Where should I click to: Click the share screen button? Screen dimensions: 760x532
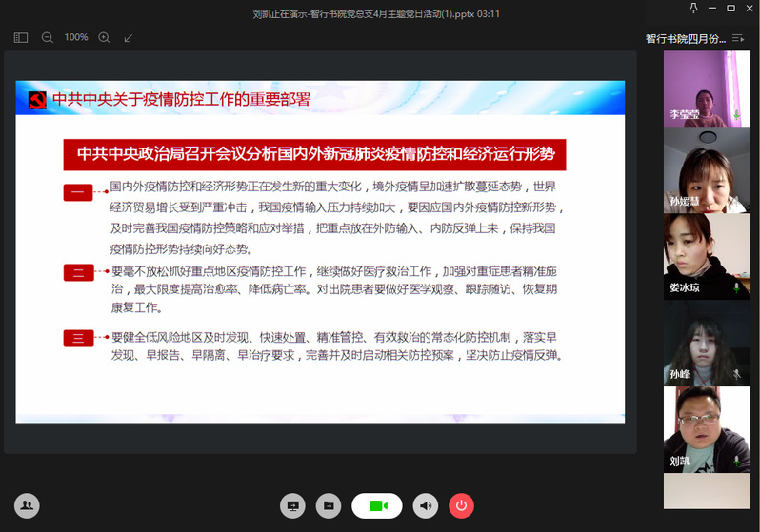[292, 505]
